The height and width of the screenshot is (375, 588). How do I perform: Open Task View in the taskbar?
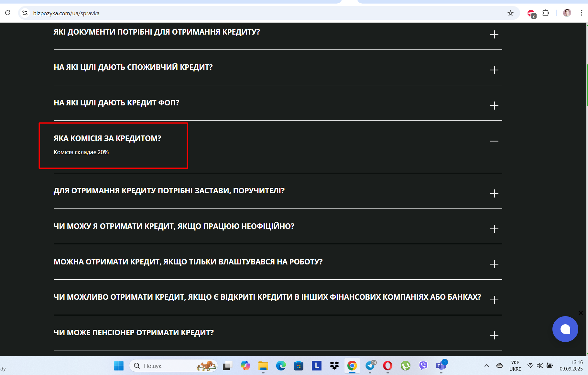(x=227, y=366)
